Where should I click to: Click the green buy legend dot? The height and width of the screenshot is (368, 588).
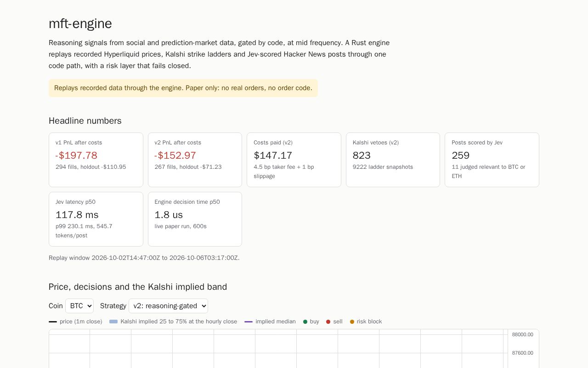(305, 322)
